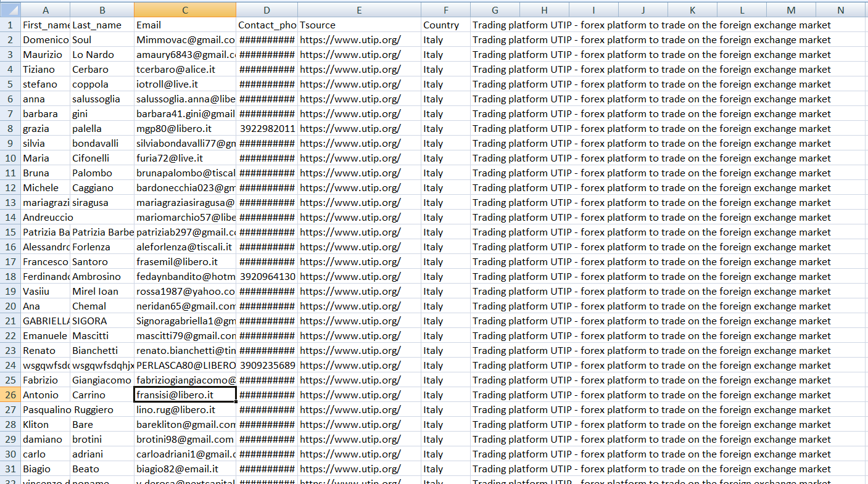The image size is (868, 484).
Task: Click the Email header cell
Action: click(x=185, y=25)
